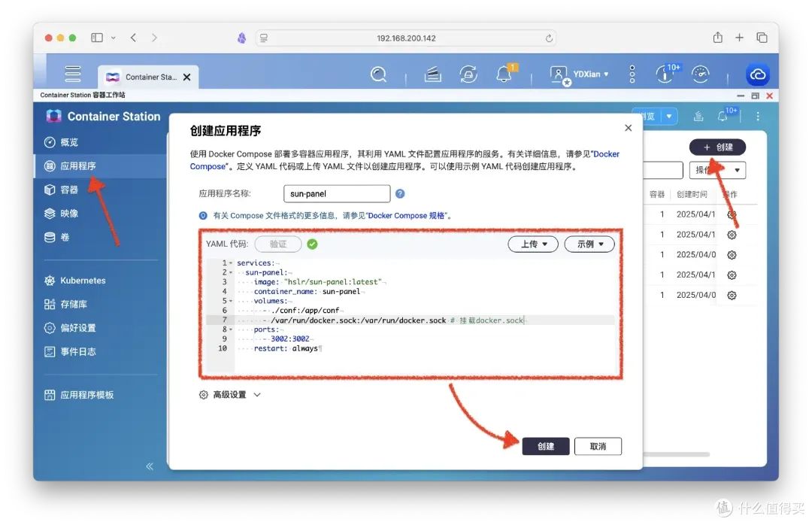Viewport: 812px width, 525px height.
Task: Click the 验证 validate button
Action: (x=278, y=244)
